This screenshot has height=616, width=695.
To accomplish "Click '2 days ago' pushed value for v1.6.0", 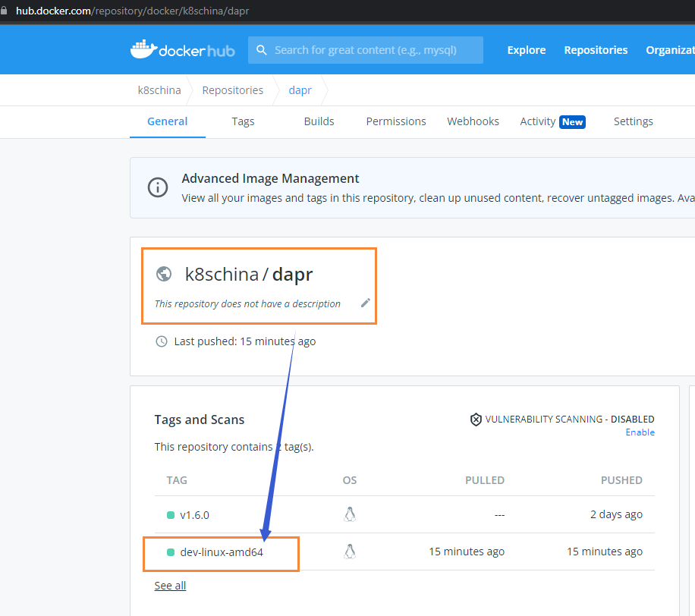I will [616, 514].
